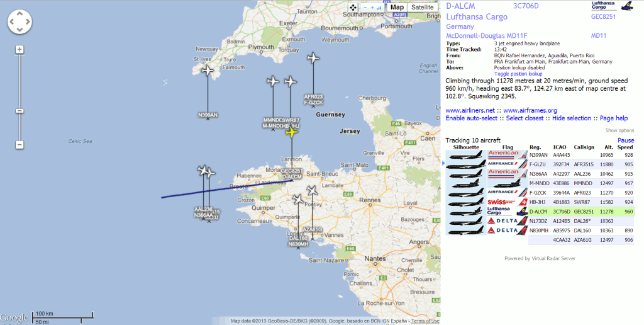Sort list by Reg. column header

click(535, 147)
